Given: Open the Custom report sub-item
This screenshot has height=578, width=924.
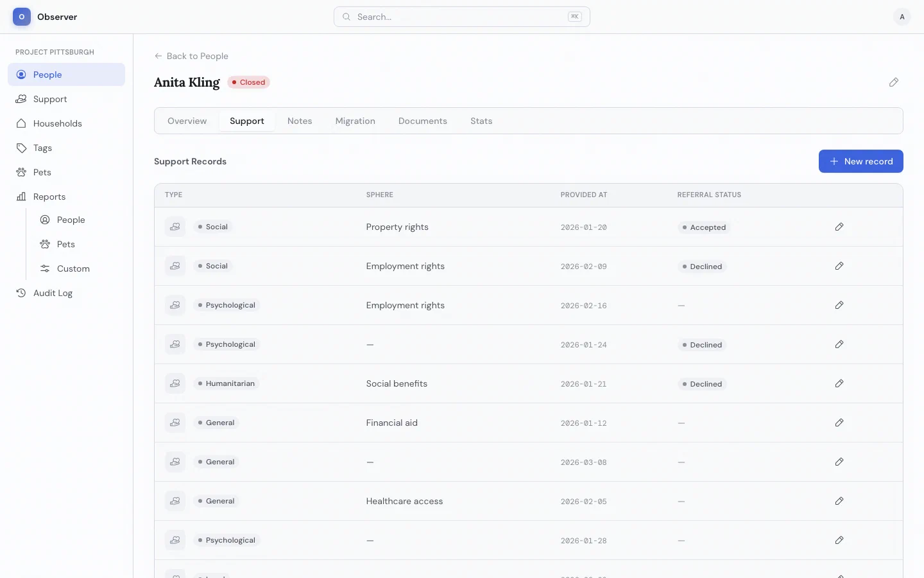Looking at the screenshot, I should pos(78,268).
